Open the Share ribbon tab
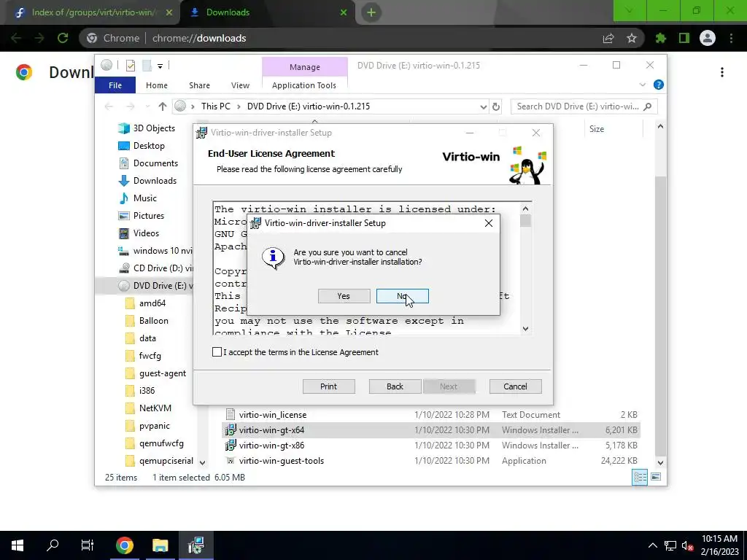The image size is (747, 560). [x=199, y=85]
